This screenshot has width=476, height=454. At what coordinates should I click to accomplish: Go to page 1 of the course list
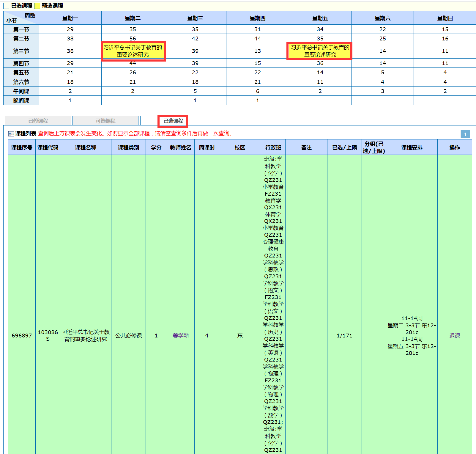pyautogui.click(x=465, y=134)
